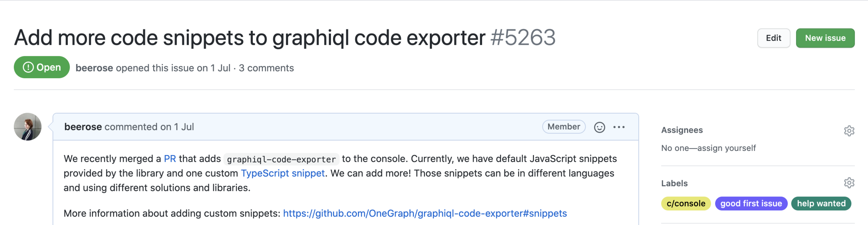Select the help wanted label
The image size is (868, 225).
tap(821, 203)
